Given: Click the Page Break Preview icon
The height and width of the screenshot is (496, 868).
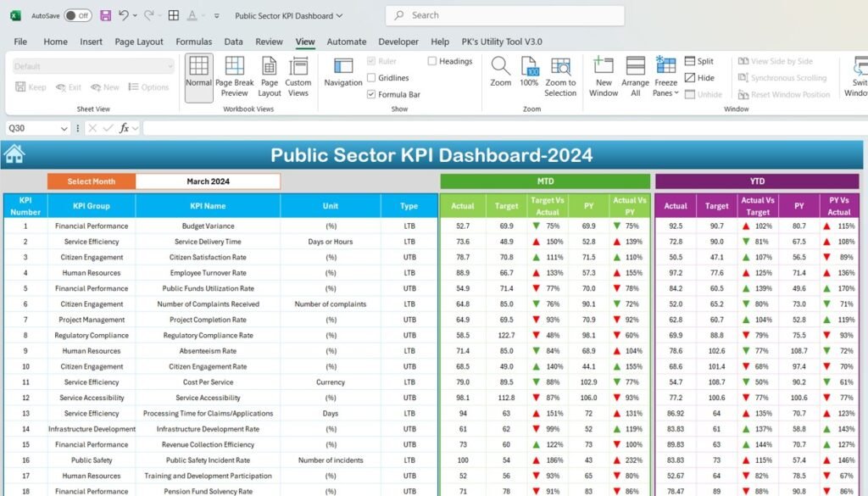Looking at the screenshot, I should [x=234, y=66].
